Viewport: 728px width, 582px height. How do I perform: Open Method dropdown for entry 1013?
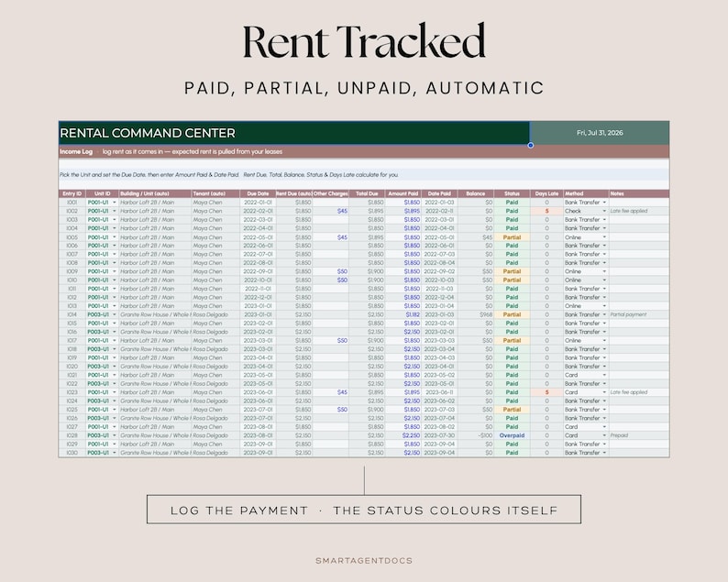coord(604,306)
